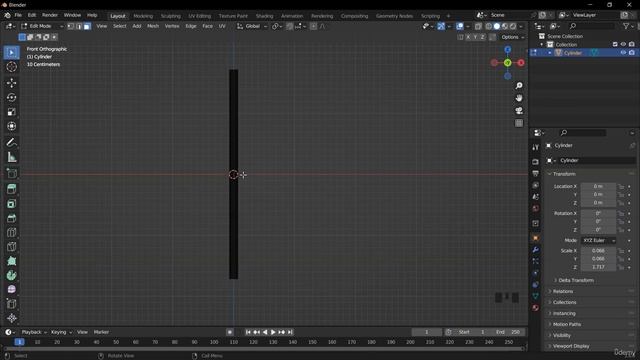The height and width of the screenshot is (360, 640).
Task: Pick the Smooth tool
Action: (x=11, y=289)
